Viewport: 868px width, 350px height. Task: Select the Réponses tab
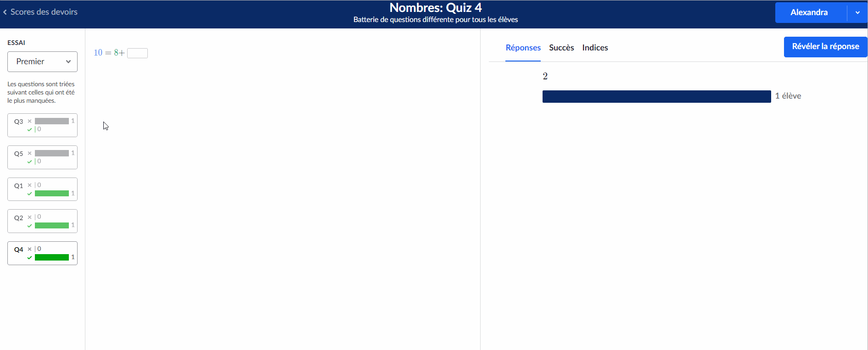tap(523, 48)
